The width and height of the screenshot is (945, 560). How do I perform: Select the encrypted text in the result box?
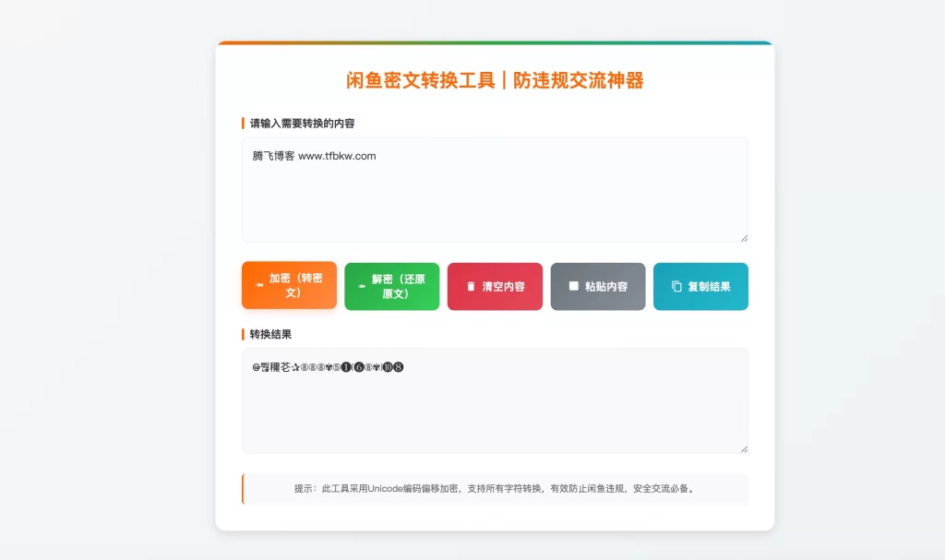click(x=329, y=366)
